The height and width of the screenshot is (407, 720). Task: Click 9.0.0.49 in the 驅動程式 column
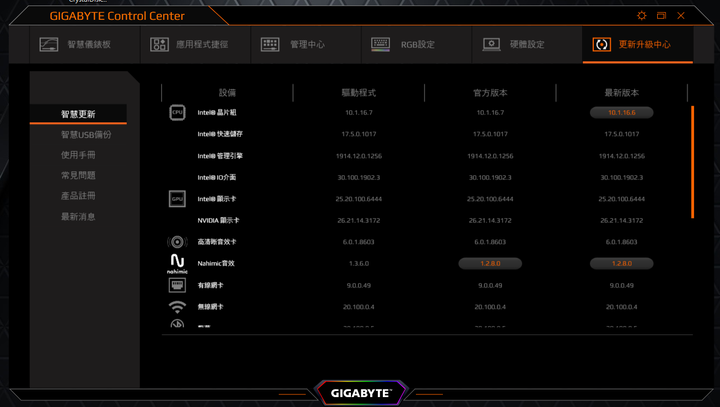pos(359,285)
